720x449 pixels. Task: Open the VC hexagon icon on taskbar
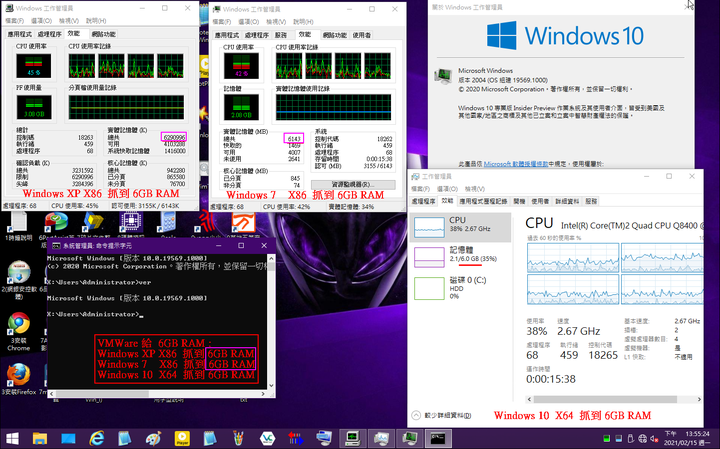click(x=267, y=438)
